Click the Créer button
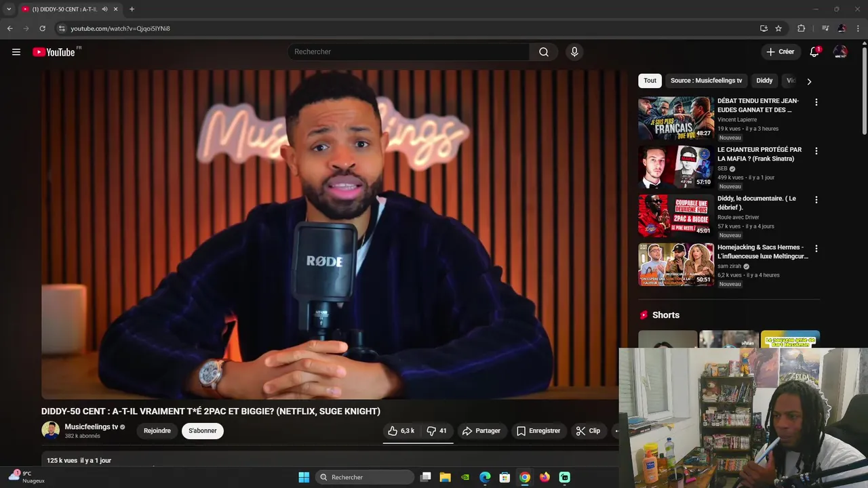Viewport: 868px width, 488px height. 781,52
